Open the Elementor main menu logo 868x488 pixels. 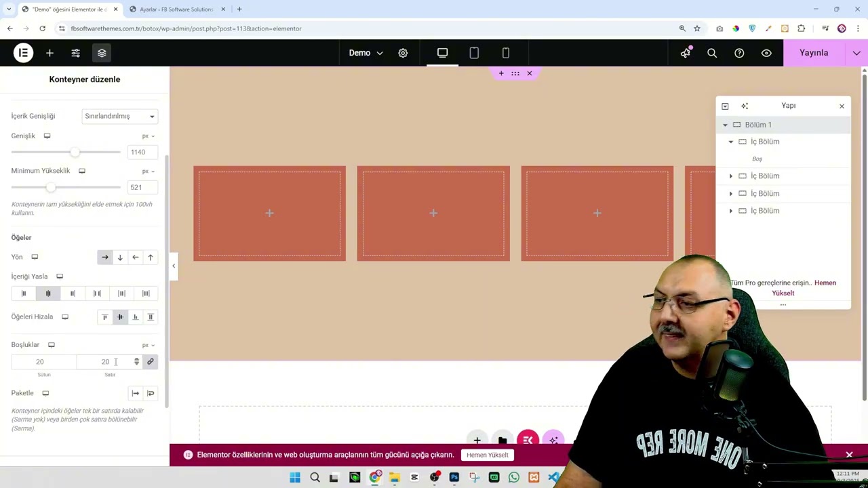[23, 53]
